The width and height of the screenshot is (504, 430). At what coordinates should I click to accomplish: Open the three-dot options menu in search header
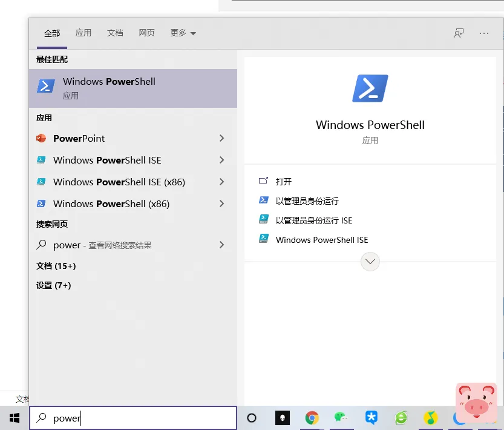pyautogui.click(x=484, y=33)
